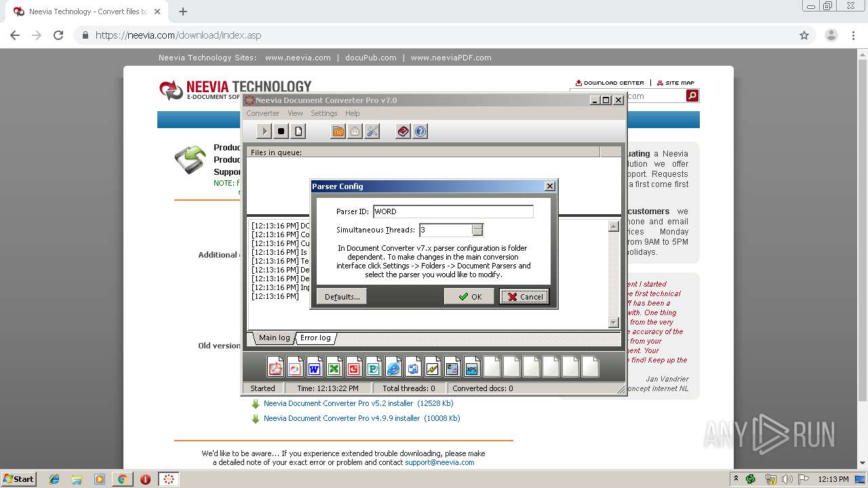
Task: Click the 'Total threads: 0' status entry
Action: tap(409, 388)
